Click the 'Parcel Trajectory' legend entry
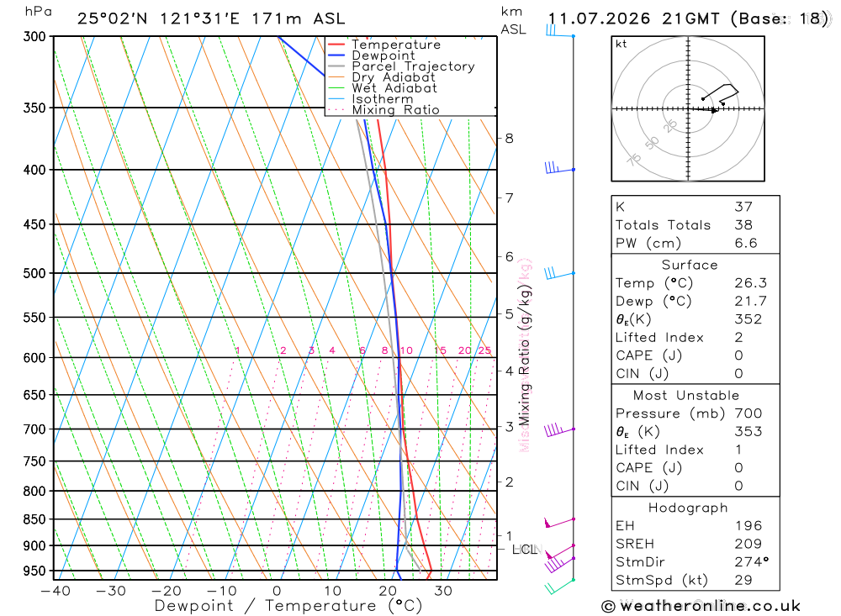 (413, 66)
